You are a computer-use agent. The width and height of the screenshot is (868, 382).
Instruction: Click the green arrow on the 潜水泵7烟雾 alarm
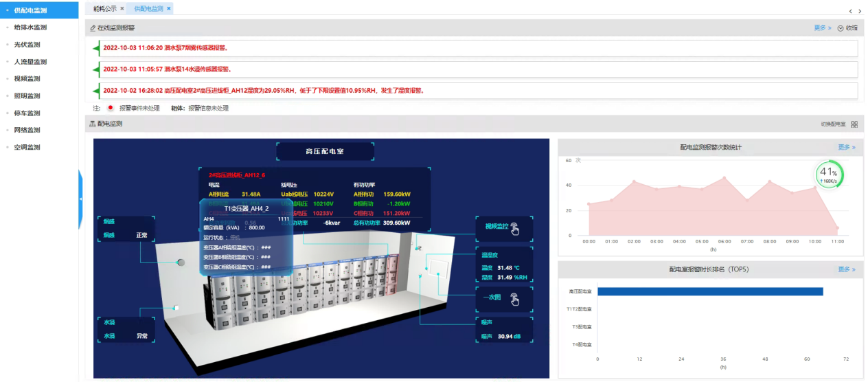coord(95,48)
